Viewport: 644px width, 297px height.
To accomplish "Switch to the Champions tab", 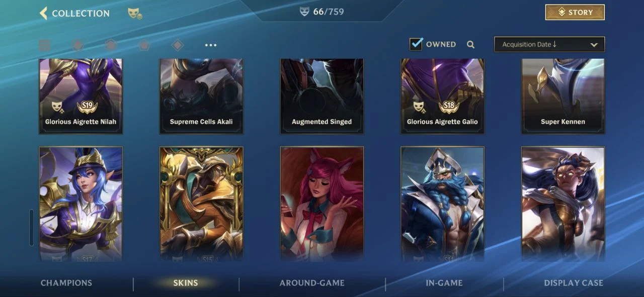I will (x=66, y=283).
